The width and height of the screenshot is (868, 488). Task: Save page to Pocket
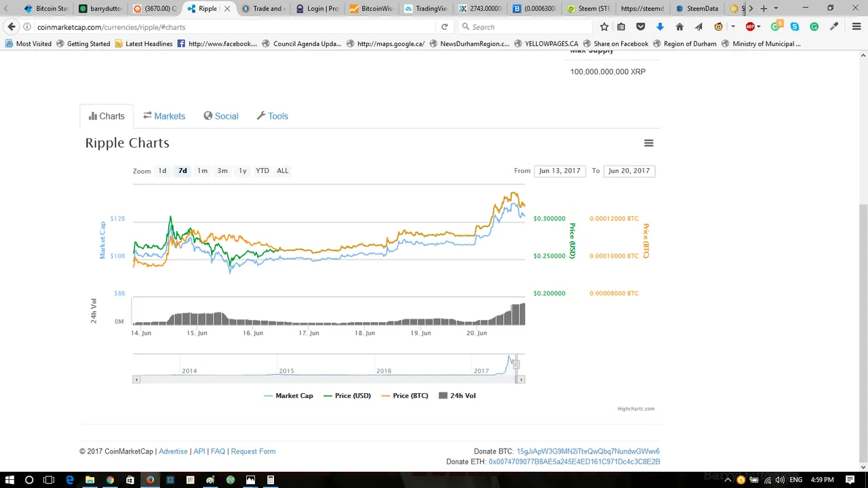tap(641, 27)
